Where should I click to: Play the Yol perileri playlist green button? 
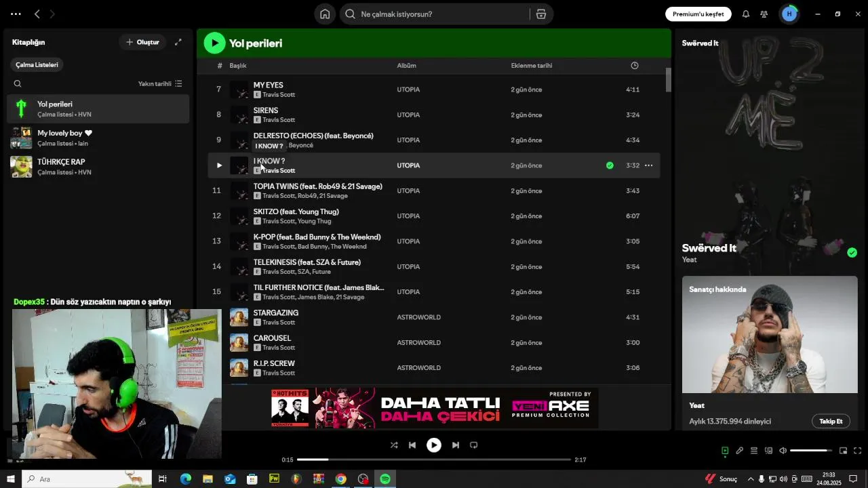pyautogui.click(x=215, y=43)
